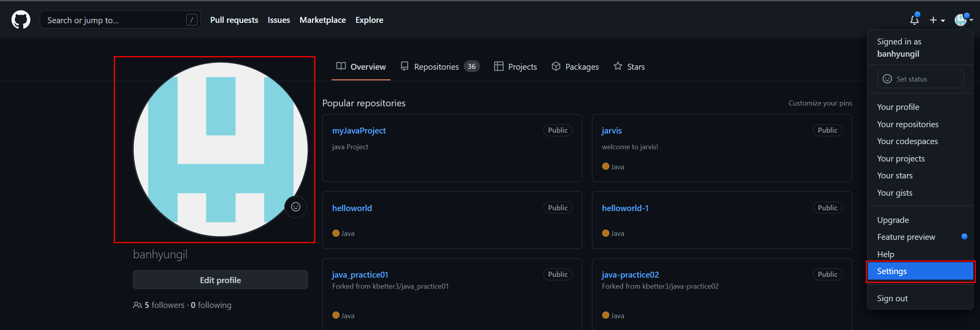Click the banhyungil name under avatar
Screen dimensions: 980x330
click(x=160, y=254)
